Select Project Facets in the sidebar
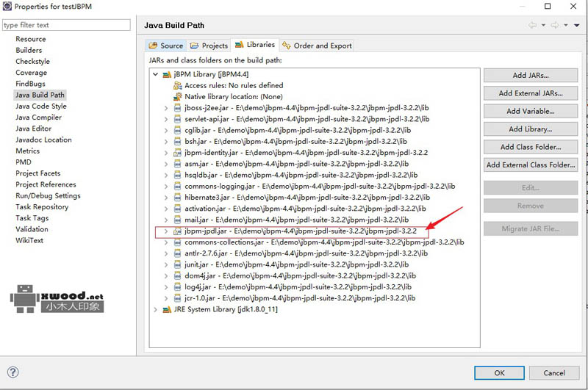The height and width of the screenshot is (390, 588). pyautogui.click(x=38, y=173)
